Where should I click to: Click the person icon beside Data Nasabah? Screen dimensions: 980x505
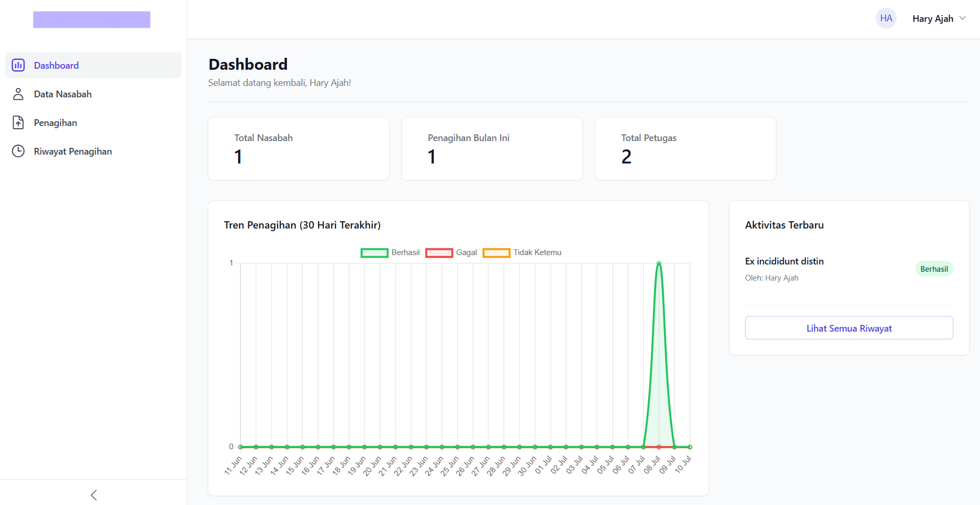click(18, 94)
